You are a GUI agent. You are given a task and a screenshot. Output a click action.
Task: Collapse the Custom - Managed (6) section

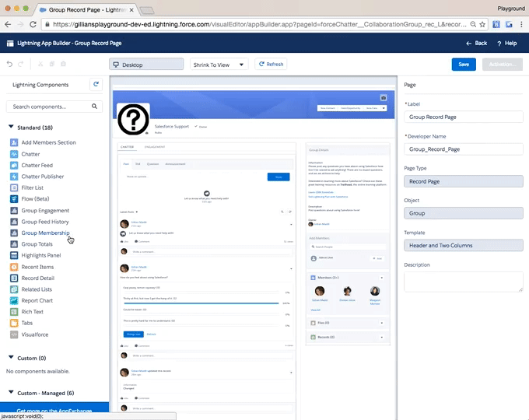[11, 392]
